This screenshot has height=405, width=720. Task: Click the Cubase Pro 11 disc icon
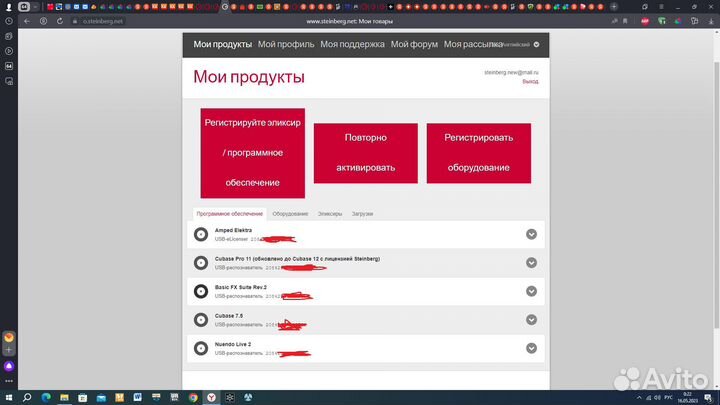pos(200,263)
